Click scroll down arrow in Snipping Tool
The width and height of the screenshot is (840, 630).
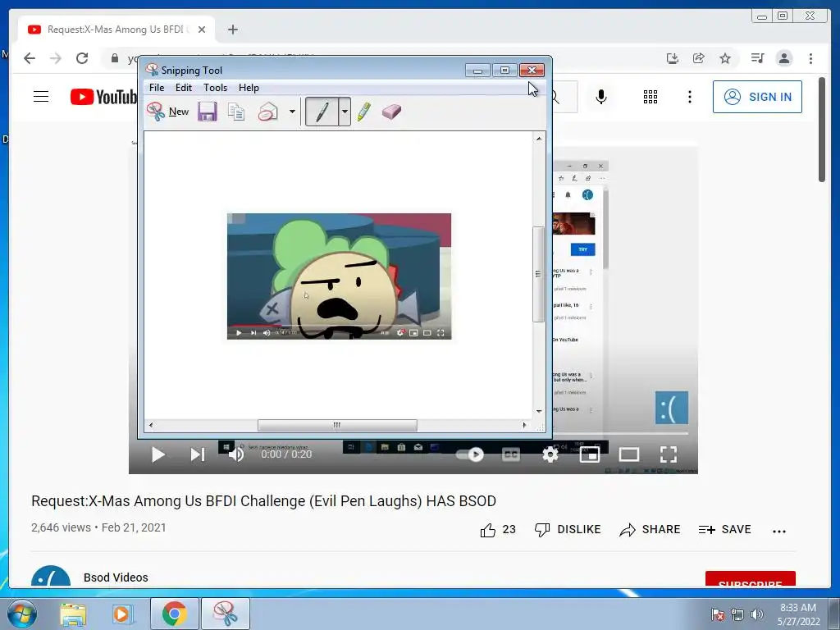click(539, 411)
